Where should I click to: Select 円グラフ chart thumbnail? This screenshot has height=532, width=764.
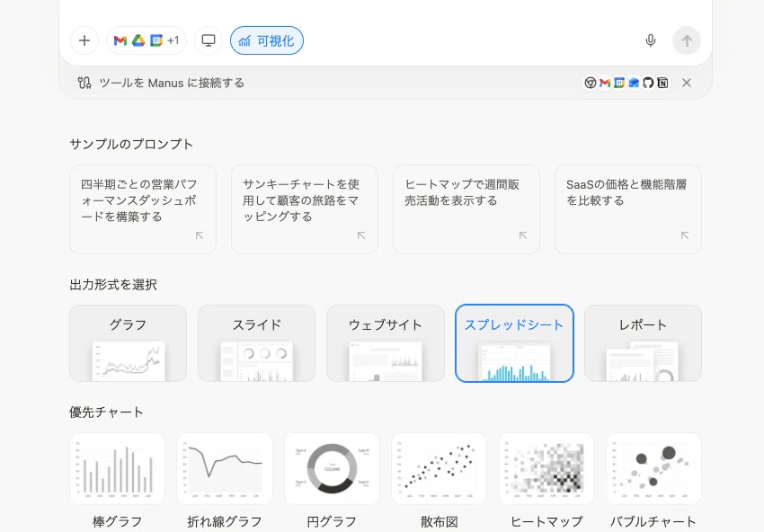[x=332, y=469]
